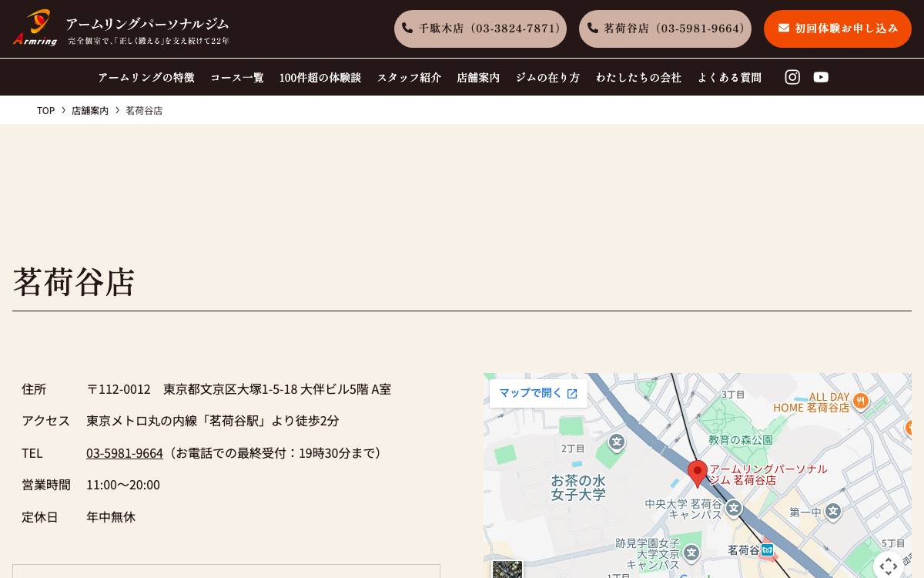
Task: Open よくある質問 menu item
Action: [729, 77]
